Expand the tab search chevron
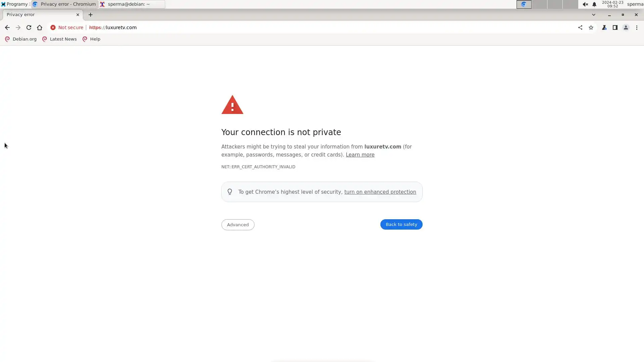644x362 pixels. coord(594,15)
